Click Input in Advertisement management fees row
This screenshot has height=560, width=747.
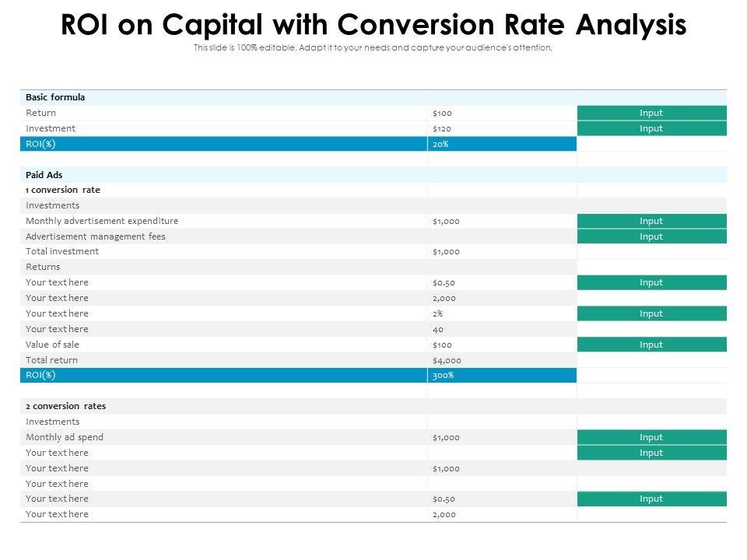tap(651, 236)
